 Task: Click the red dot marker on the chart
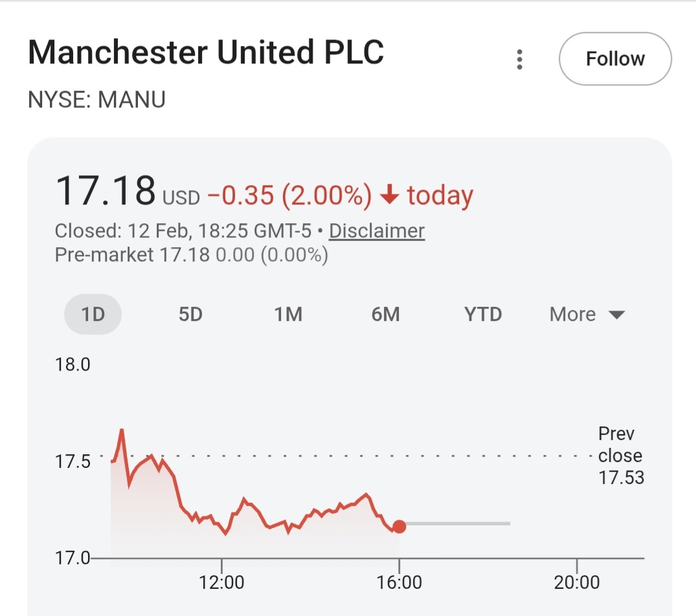[399, 527]
